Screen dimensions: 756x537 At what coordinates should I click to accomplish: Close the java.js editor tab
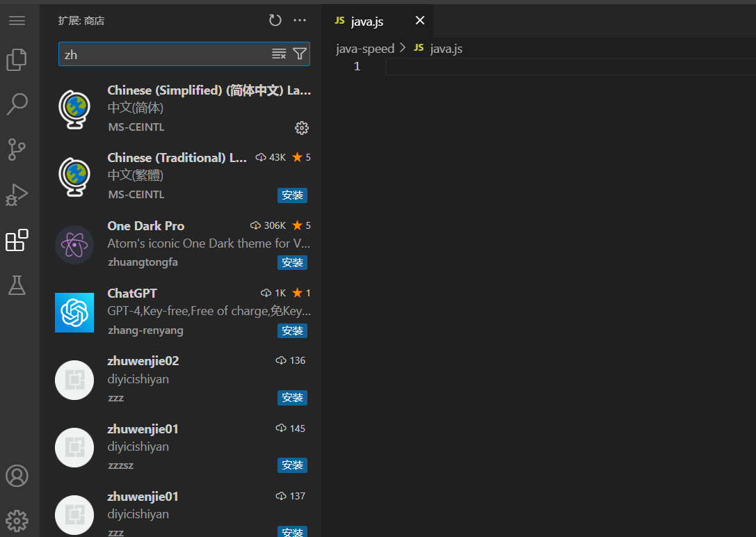pyautogui.click(x=420, y=20)
